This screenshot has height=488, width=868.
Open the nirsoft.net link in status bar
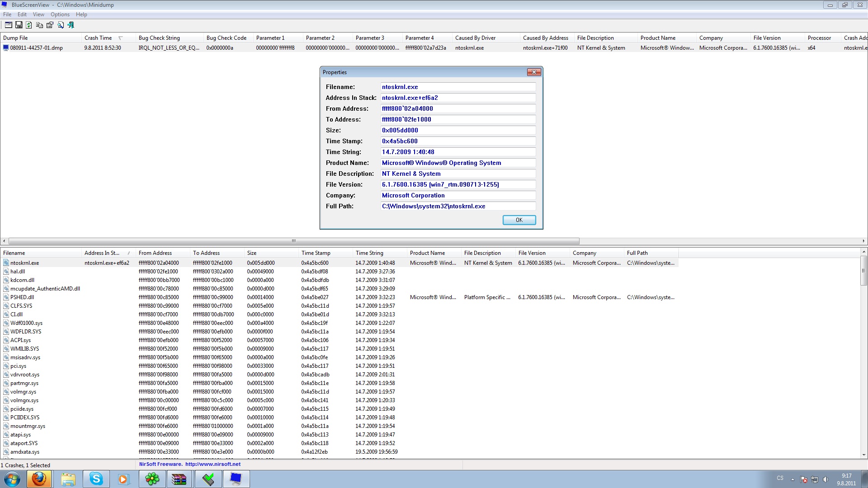[212, 464]
